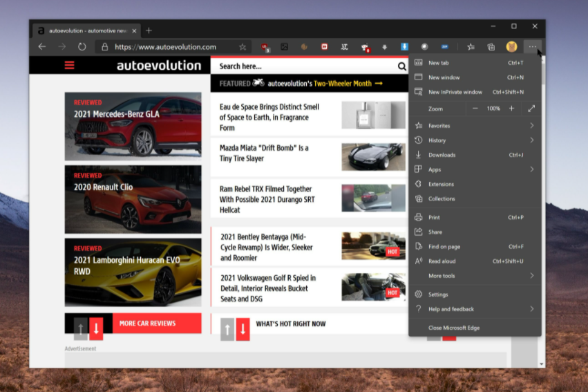
Task: Click the autoevolution tab
Action: point(86,30)
